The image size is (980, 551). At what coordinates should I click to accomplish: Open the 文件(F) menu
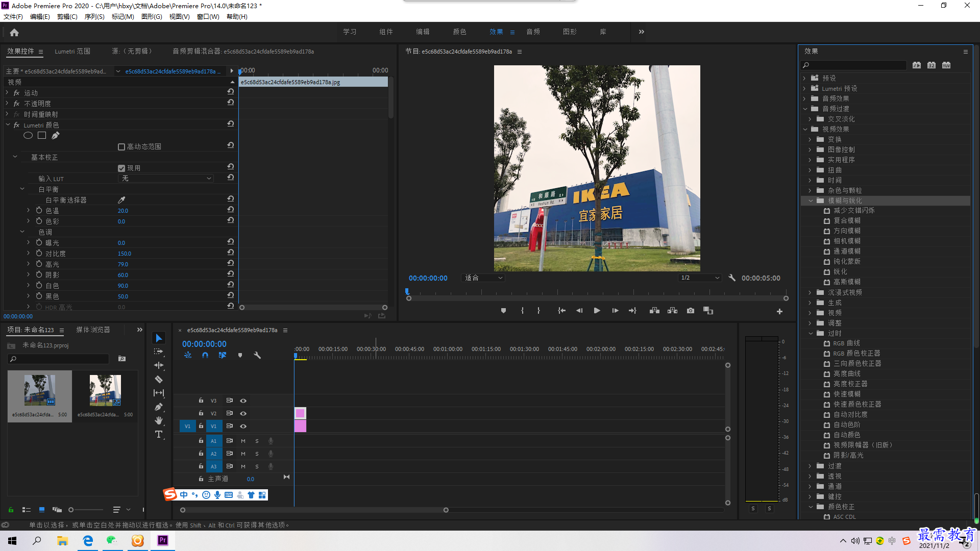[13, 17]
